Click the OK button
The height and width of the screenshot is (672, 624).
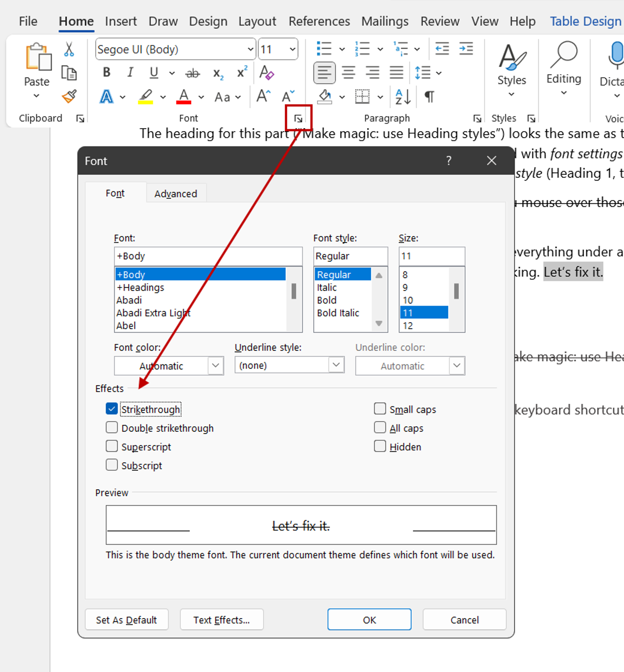370,620
